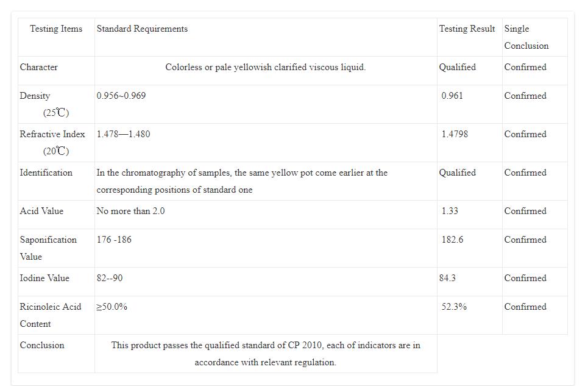
Task: Select the chromatography requirement text
Action: click(x=242, y=181)
